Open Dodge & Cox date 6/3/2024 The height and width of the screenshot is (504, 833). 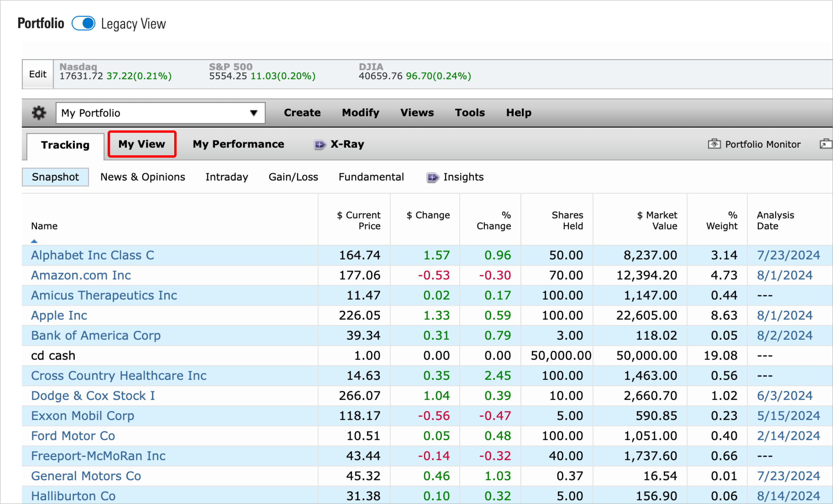tap(785, 396)
